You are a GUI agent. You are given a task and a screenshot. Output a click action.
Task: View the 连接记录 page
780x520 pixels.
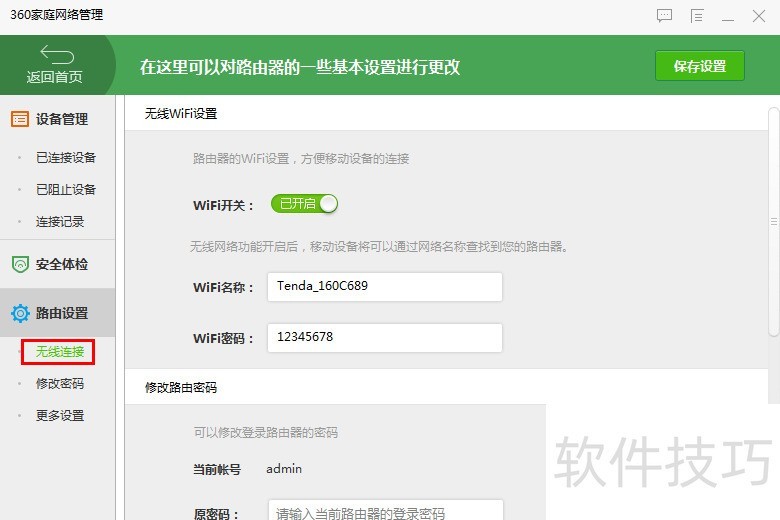click(x=60, y=222)
